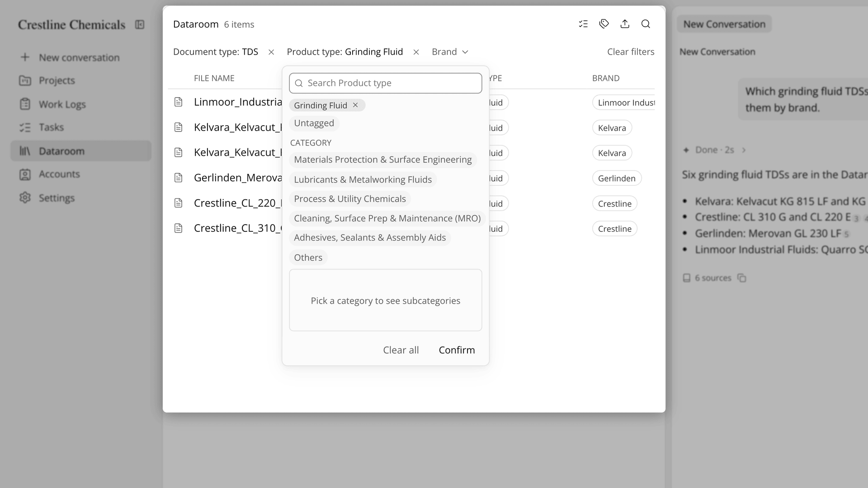Open the Projects sidebar item

[81, 80]
